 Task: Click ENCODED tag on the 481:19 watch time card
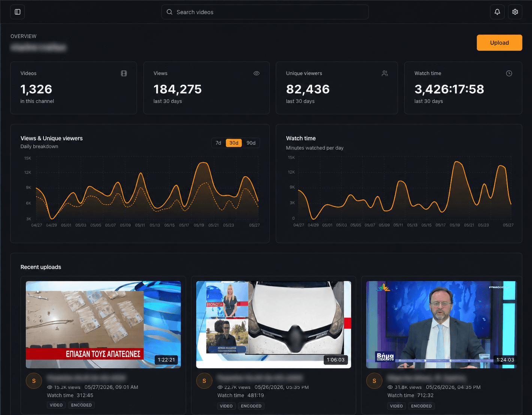pos(251,406)
